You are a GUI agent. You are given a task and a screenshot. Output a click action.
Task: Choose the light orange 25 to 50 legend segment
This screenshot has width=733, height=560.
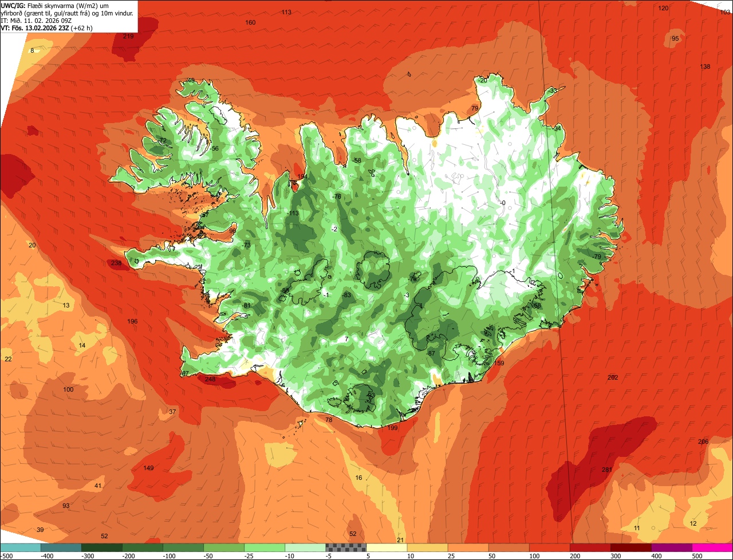(468, 547)
